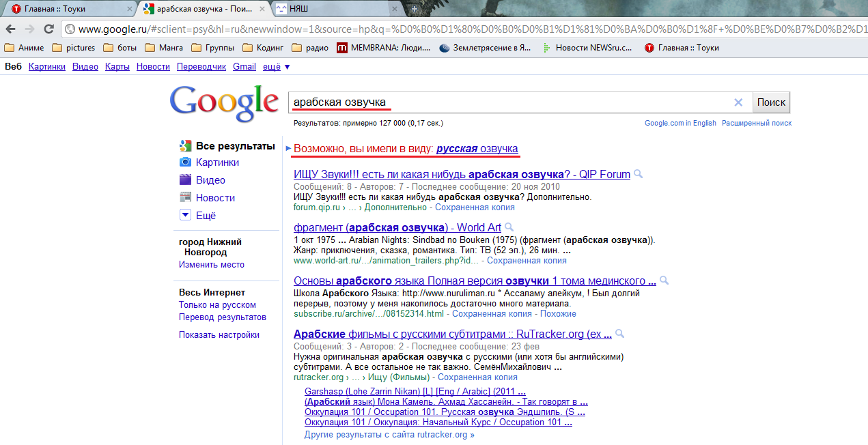Open Новости in the top navigation bar
This screenshot has width=868, height=445.
click(x=153, y=66)
